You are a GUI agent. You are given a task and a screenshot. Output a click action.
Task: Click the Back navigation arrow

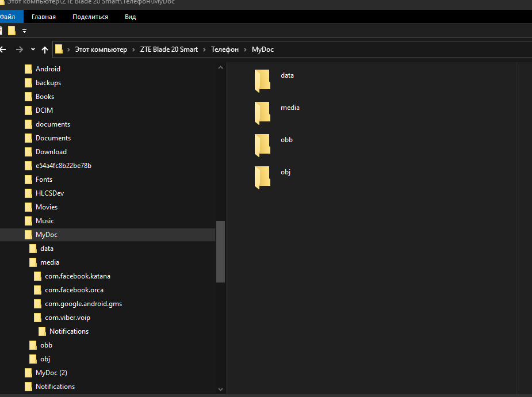(x=3, y=49)
